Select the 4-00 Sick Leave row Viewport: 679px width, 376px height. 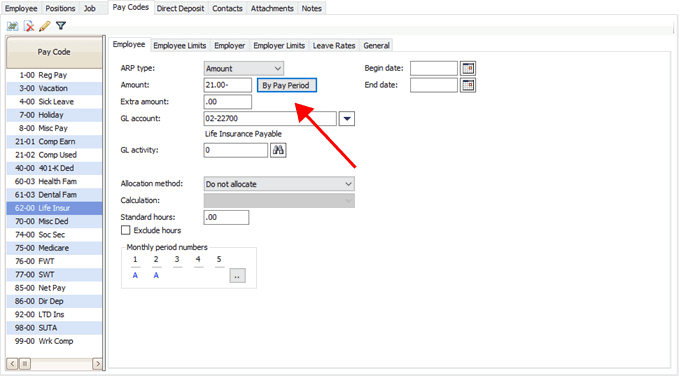click(x=54, y=102)
